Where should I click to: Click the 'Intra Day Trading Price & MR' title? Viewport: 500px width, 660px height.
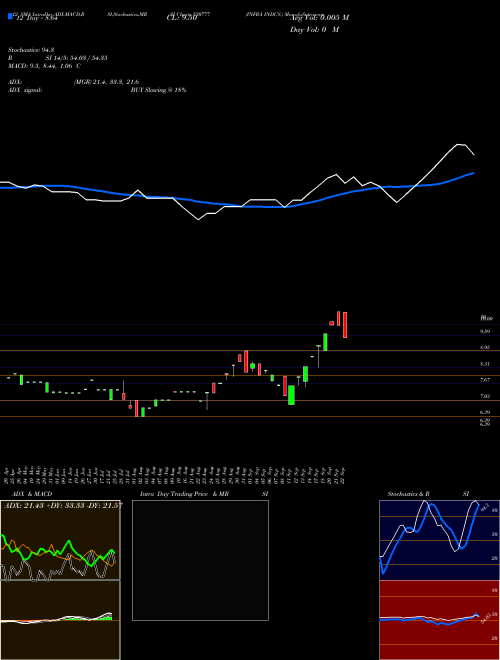(184, 494)
